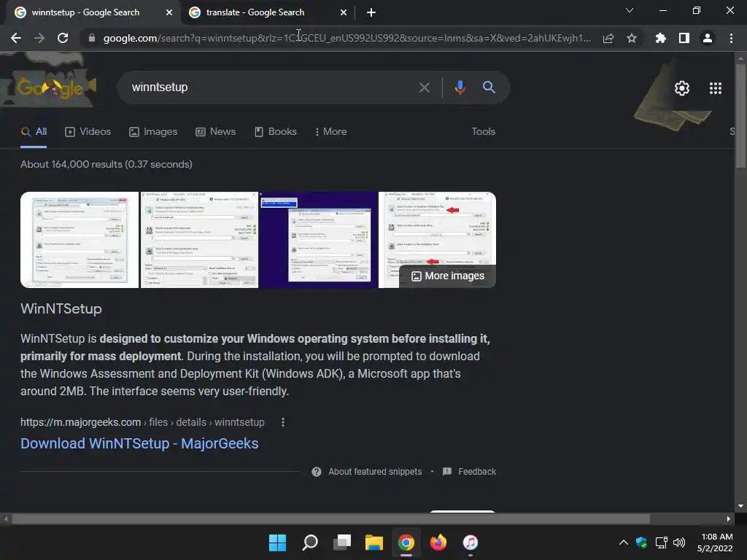Click the forward navigation arrow

(39, 38)
